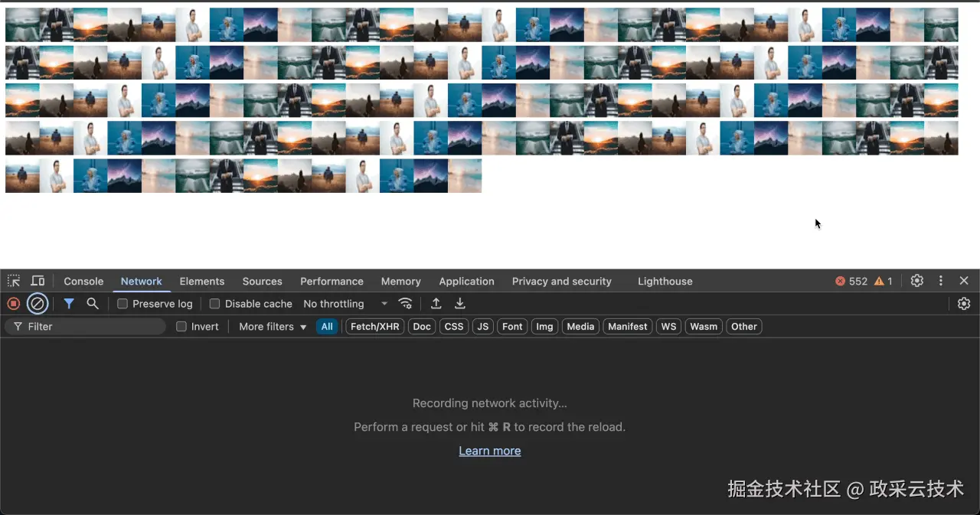
Task: Enable Disable cache checkbox
Action: click(215, 304)
